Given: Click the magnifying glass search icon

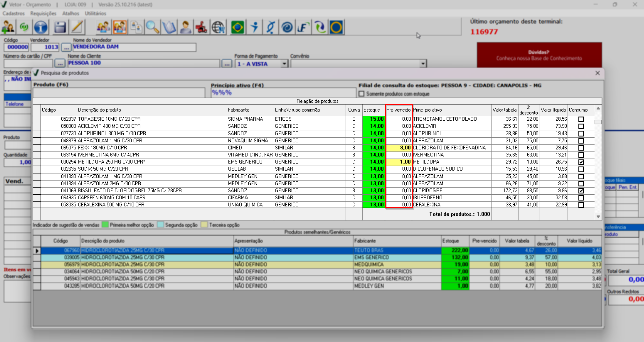Looking at the screenshot, I should pyautogui.click(x=152, y=27).
